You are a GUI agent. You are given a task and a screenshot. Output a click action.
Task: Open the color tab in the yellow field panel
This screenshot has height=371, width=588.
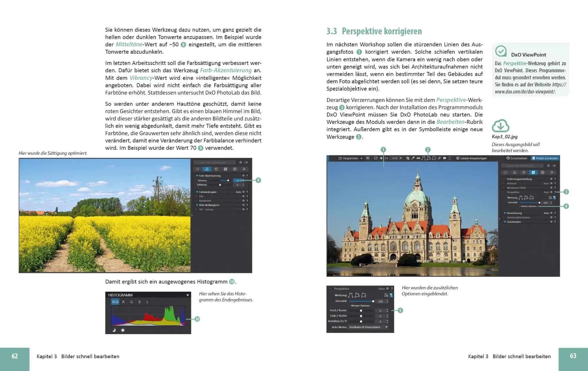point(207,169)
